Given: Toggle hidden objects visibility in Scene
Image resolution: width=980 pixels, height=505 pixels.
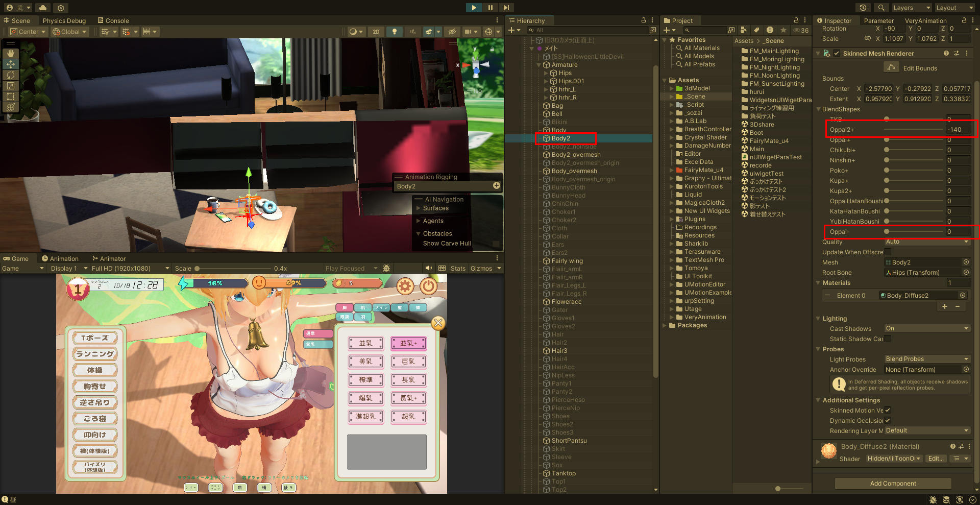Looking at the screenshot, I should pos(452,32).
